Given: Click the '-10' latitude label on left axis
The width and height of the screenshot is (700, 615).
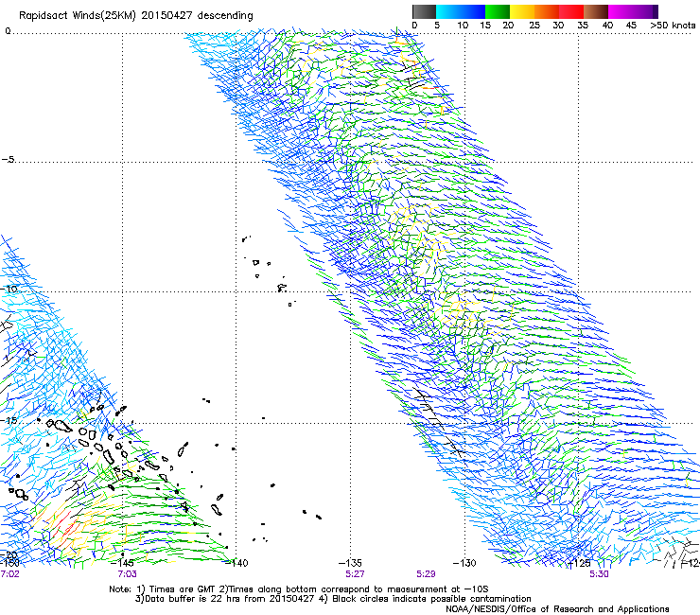Looking at the screenshot, I should (9, 289).
